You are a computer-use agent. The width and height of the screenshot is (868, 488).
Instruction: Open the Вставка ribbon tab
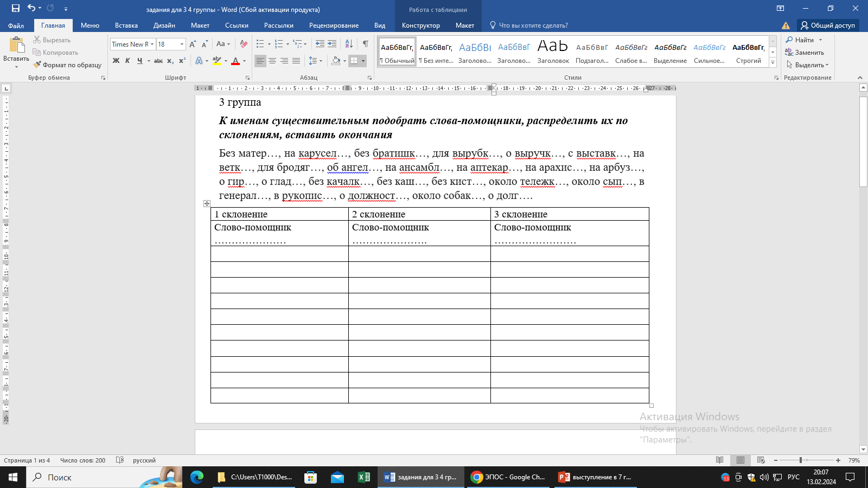[126, 25]
